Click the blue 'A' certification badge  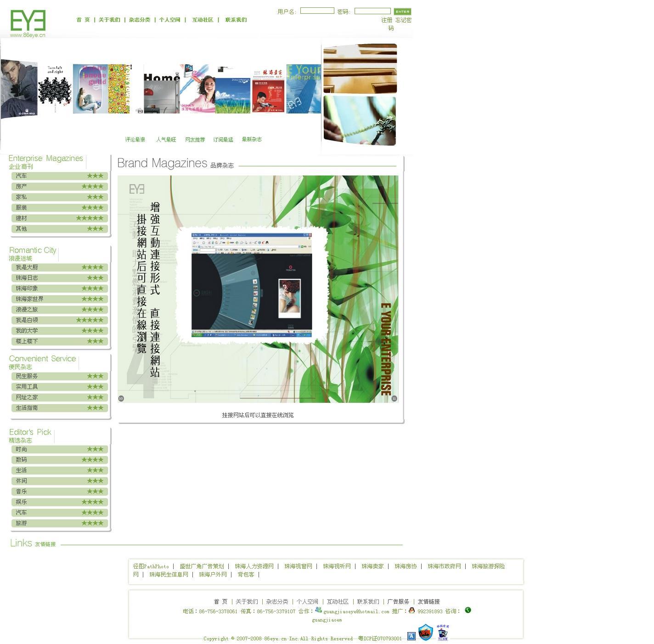pos(411,636)
